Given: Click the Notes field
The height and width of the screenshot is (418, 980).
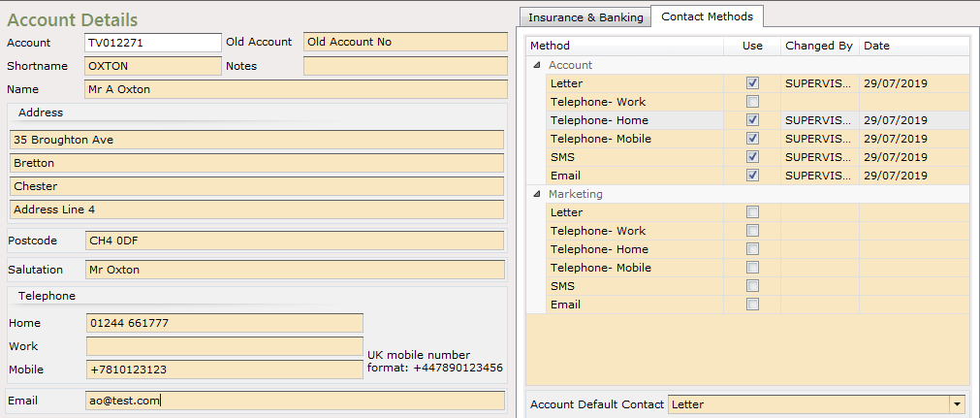Looking at the screenshot, I should (x=405, y=66).
